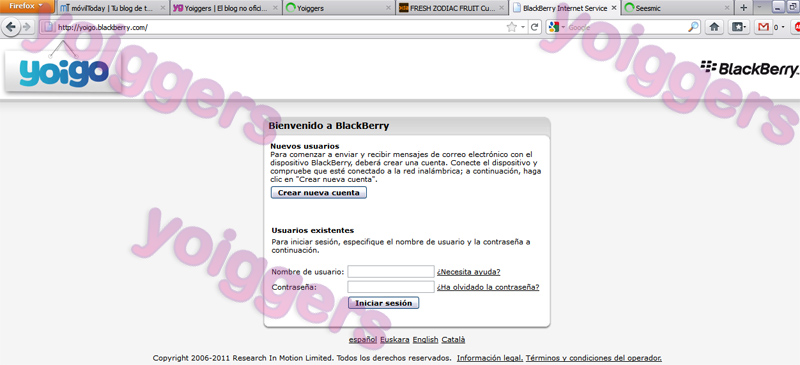Switch to the móvilToday tab
Screen dimensions: 800x365
113,8
